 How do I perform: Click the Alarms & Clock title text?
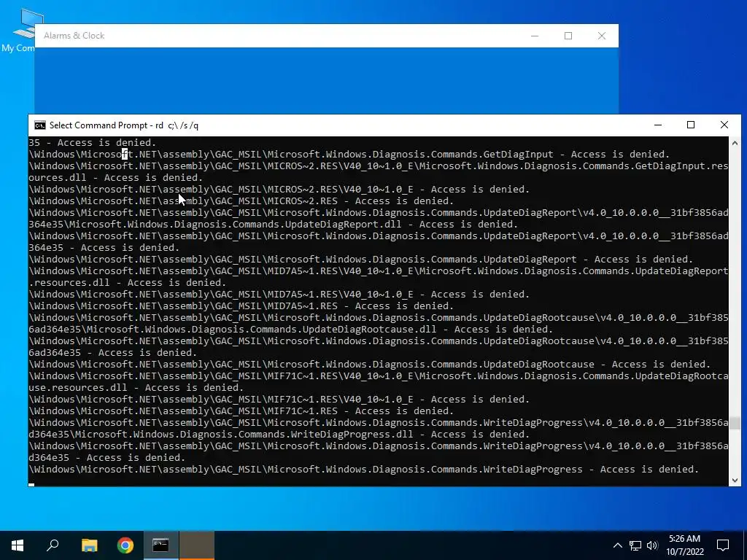[74, 36]
